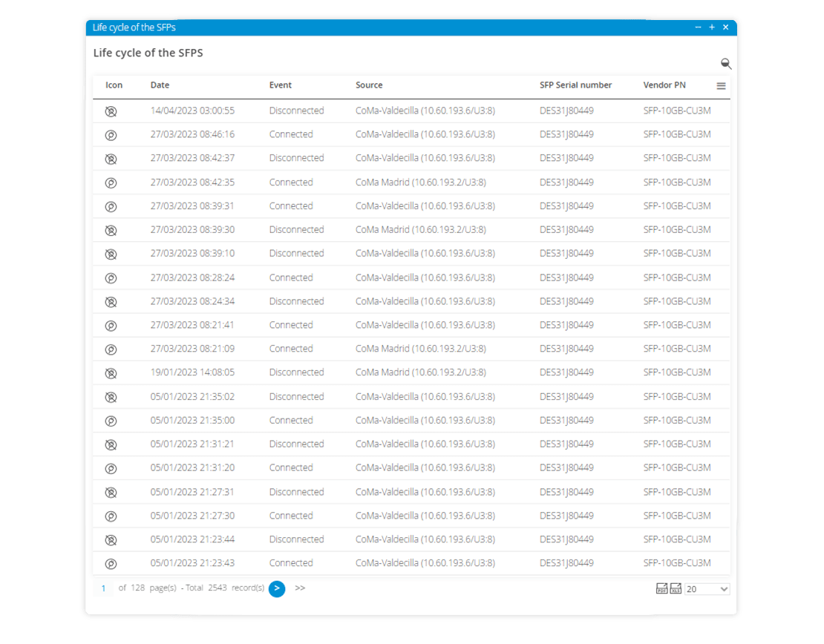
Task: Click CoMa Madrid source at 19/01/2023 14:08:05
Action: [x=420, y=372]
